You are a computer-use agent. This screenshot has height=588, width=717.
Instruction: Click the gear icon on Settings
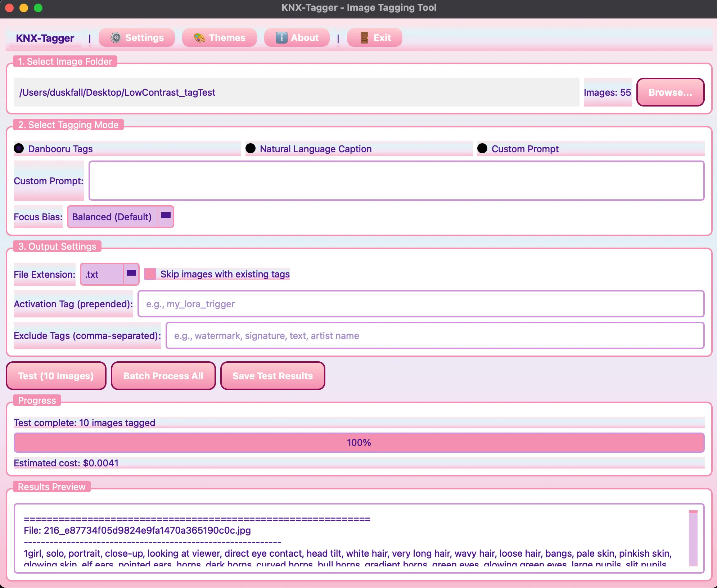pos(116,38)
